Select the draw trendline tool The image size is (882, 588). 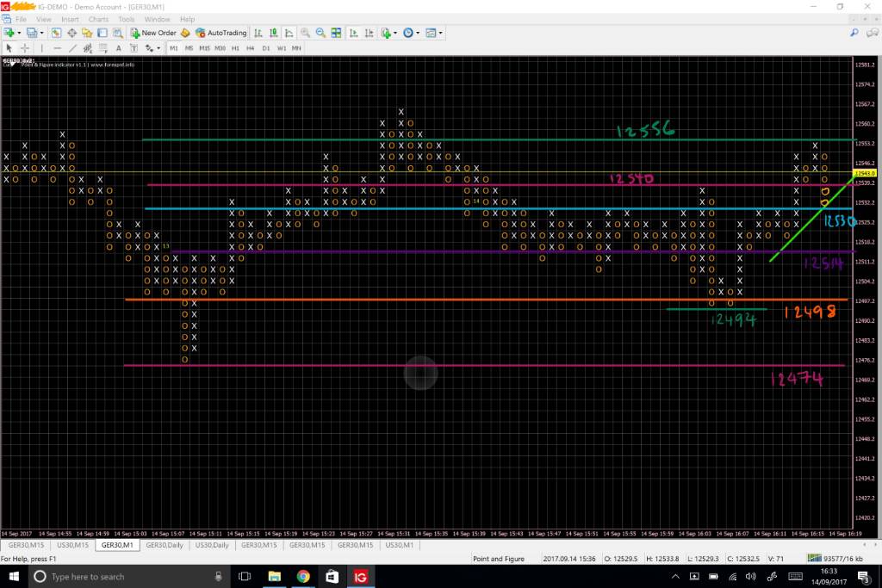[72, 48]
